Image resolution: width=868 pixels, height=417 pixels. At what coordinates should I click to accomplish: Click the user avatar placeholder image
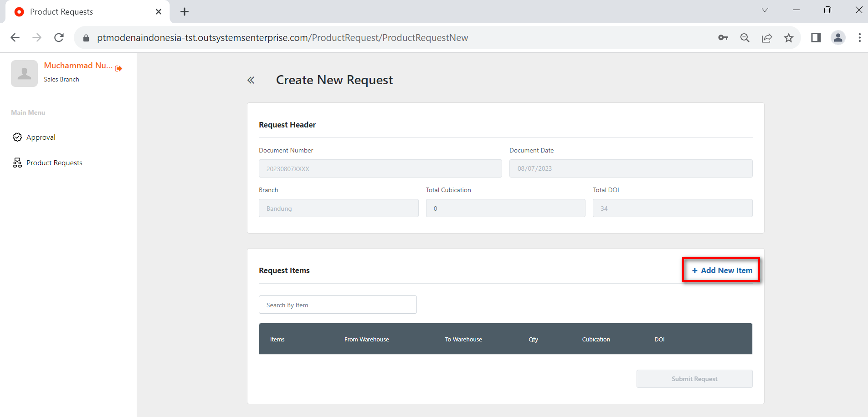click(24, 73)
